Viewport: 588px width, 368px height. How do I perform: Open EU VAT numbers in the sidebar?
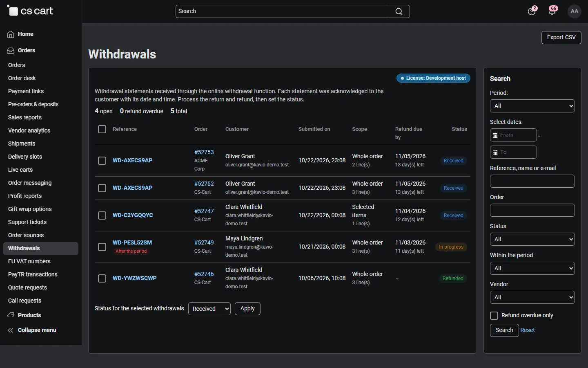pos(29,261)
